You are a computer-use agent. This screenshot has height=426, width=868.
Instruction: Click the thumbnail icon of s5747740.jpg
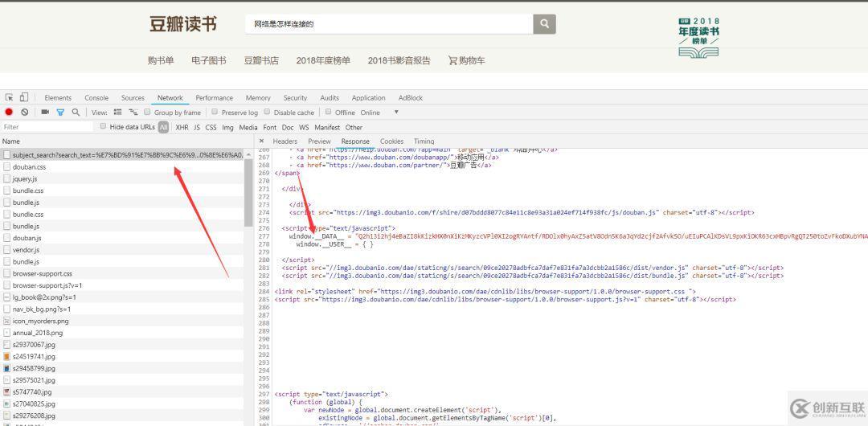(x=6, y=391)
